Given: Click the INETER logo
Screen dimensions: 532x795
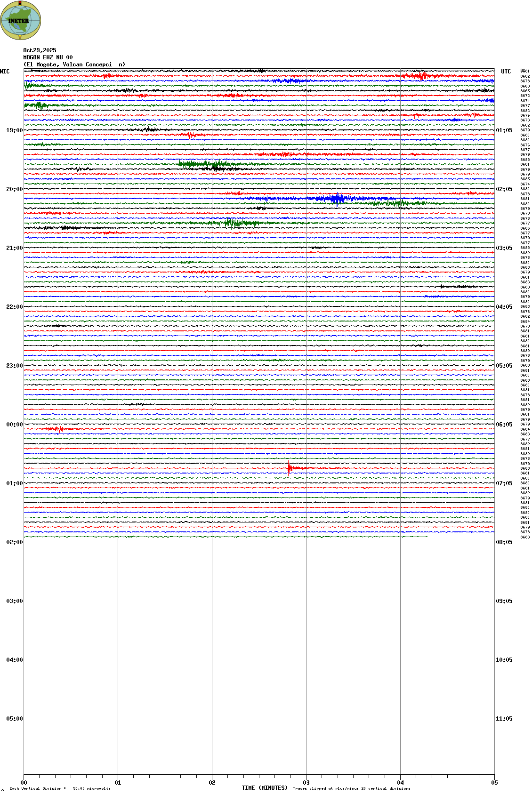Looking at the screenshot, I should point(21,21).
